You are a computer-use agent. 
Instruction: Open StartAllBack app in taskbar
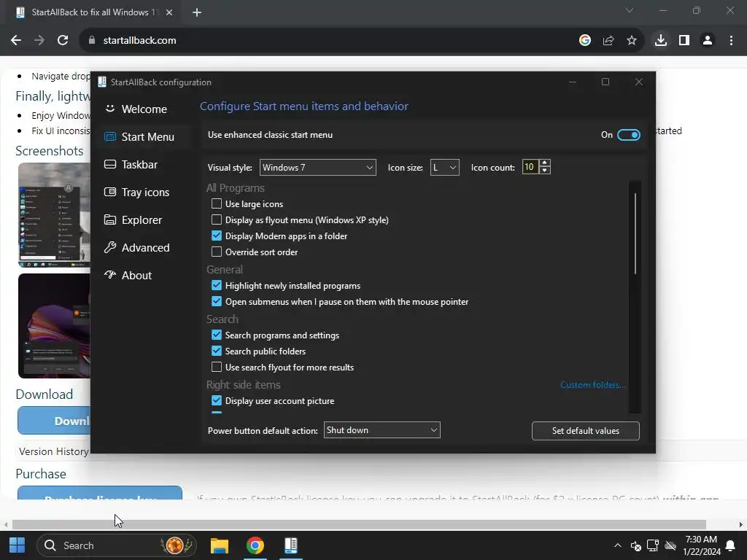(290, 545)
